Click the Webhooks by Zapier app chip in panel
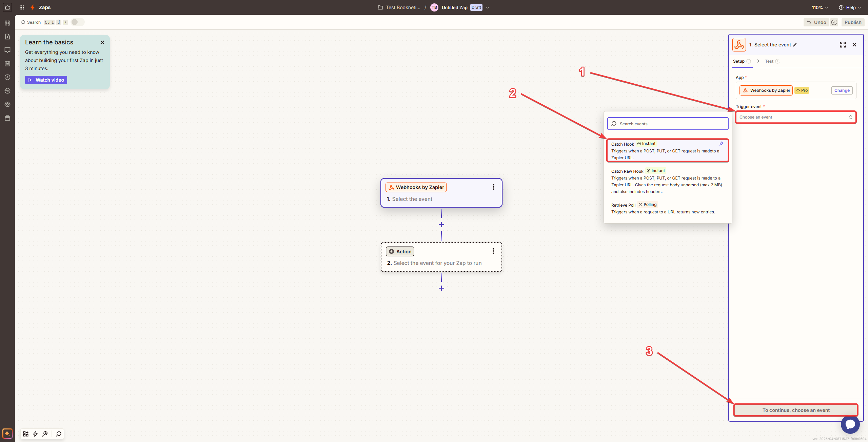This screenshot has width=868, height=442. [x=766, y=90]
